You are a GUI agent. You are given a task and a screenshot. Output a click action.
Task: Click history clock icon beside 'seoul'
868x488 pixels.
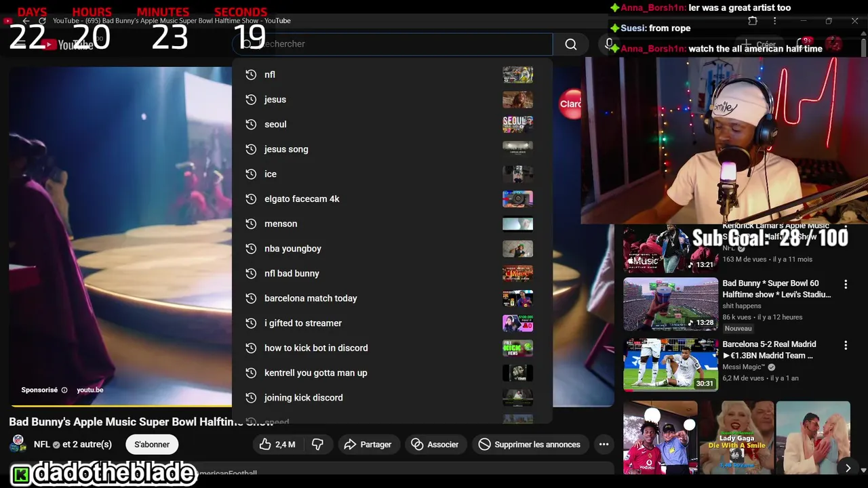251,124
